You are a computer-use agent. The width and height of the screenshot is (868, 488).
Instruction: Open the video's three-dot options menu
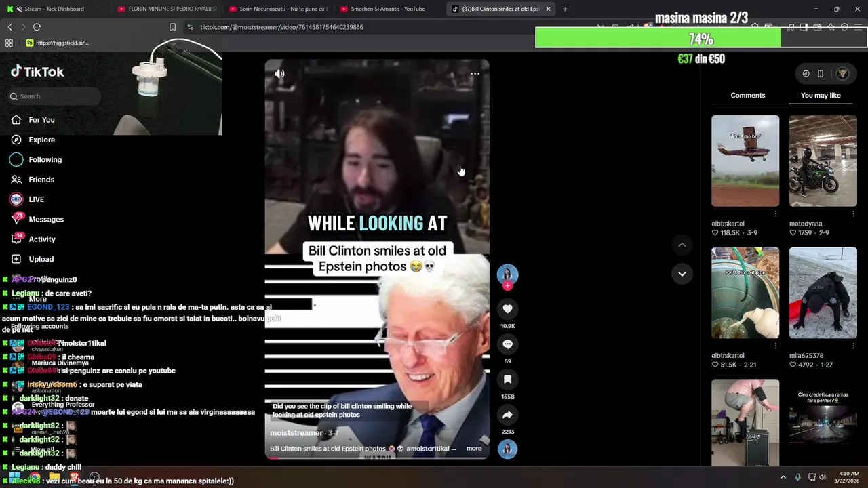475,74
